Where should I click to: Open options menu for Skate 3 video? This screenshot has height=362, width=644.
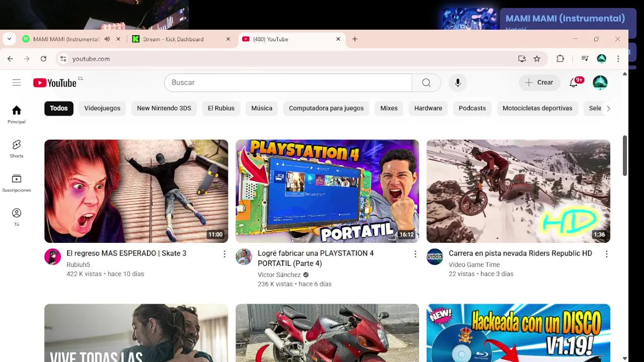click(224, 254)
